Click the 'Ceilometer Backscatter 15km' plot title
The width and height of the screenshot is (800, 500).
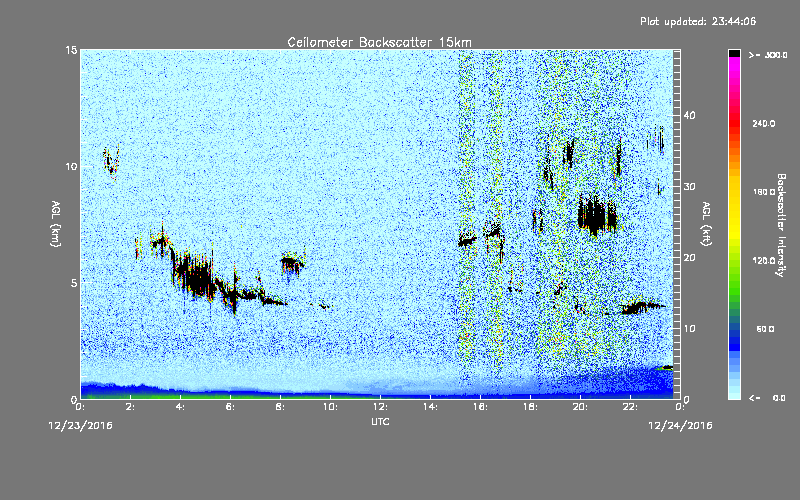(x=379, y=42)
